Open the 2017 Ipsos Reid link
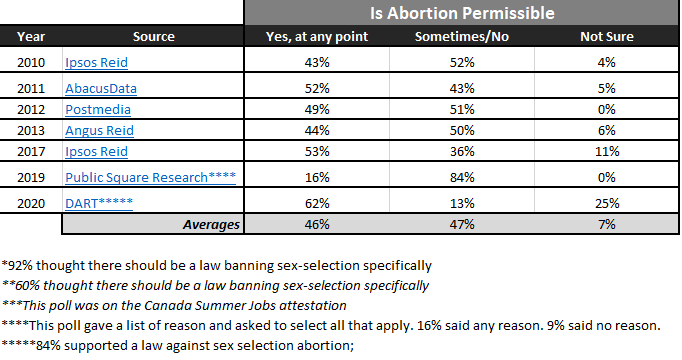682x360 pixels. tap(96, 151)
